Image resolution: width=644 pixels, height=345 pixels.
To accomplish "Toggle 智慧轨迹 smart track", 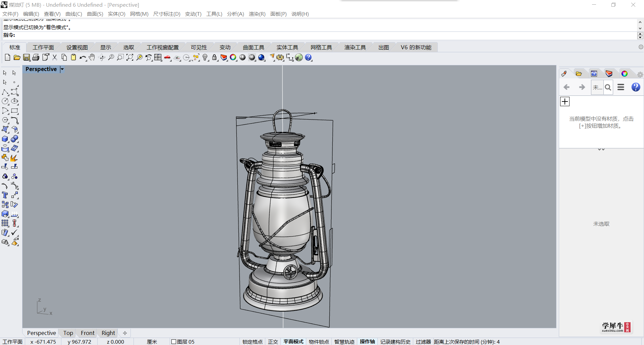I will pos(344,342).
